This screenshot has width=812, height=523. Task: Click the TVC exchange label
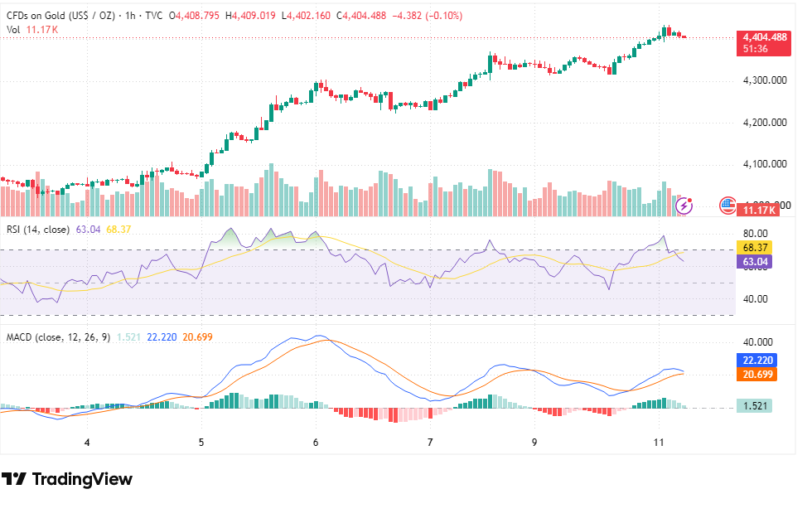pos(154,16)
